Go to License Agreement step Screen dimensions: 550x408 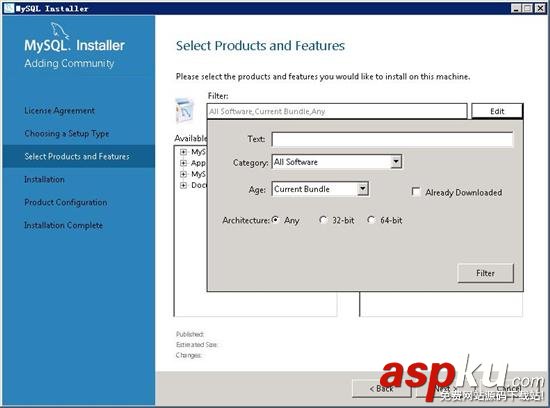59,111
